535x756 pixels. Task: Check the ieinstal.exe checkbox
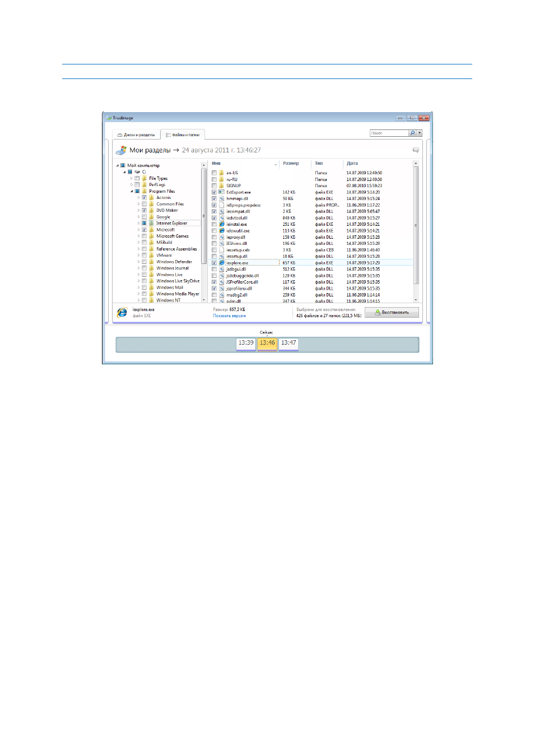coord(214,224)
